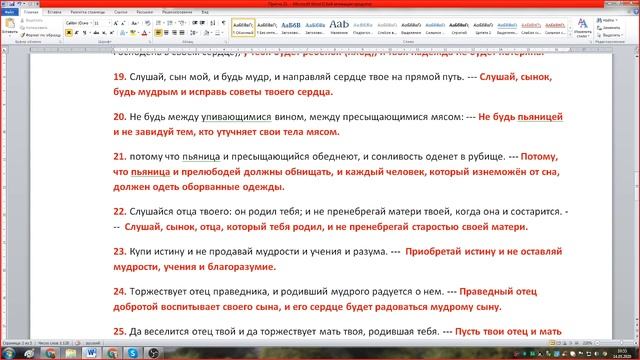640x360 pixels.
Task: Toggle Italic formatting in the Font group
Action: [77, 33]
